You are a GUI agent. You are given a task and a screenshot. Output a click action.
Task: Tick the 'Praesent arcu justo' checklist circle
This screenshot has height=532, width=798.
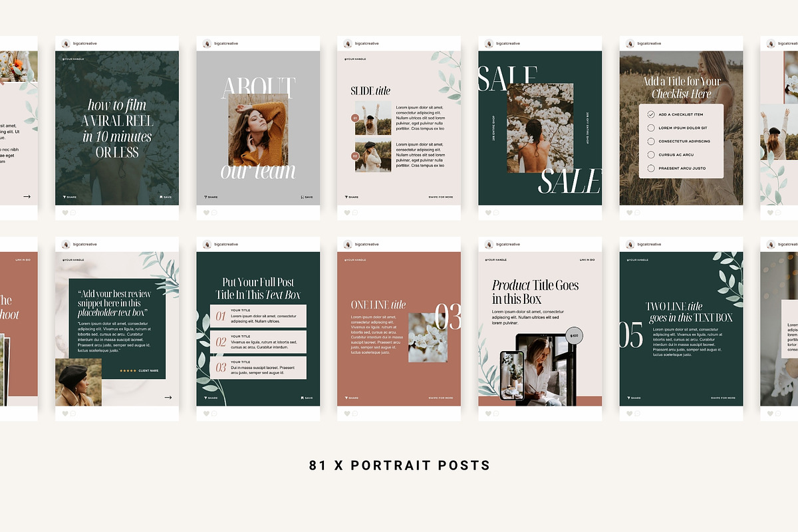pyautogui.click(x=650, y=168)
